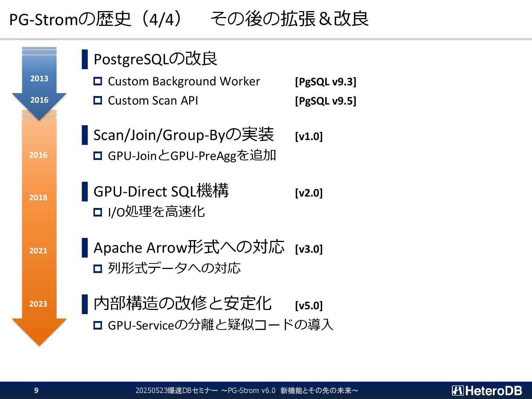Click the square bullet beside 'GPU-Serviceの分離'
Screen dimensions: 532x399
click(x=98, y=325)
